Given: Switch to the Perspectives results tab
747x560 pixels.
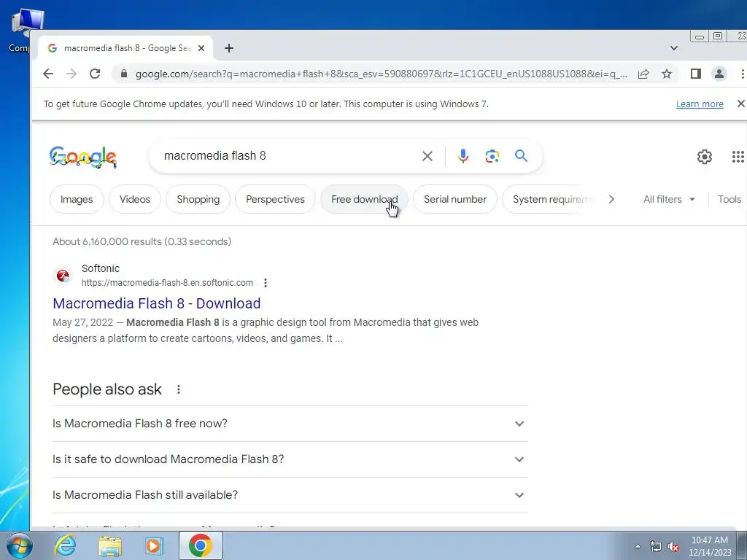Looking at the screenshot, I should [x=275, y=199].
